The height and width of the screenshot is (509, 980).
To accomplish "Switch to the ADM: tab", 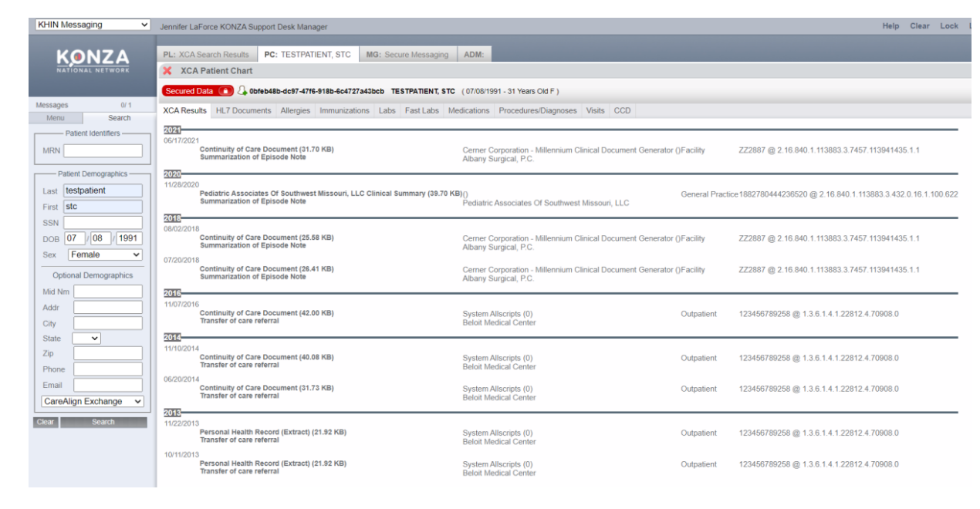I will click(x=475, y=55).
